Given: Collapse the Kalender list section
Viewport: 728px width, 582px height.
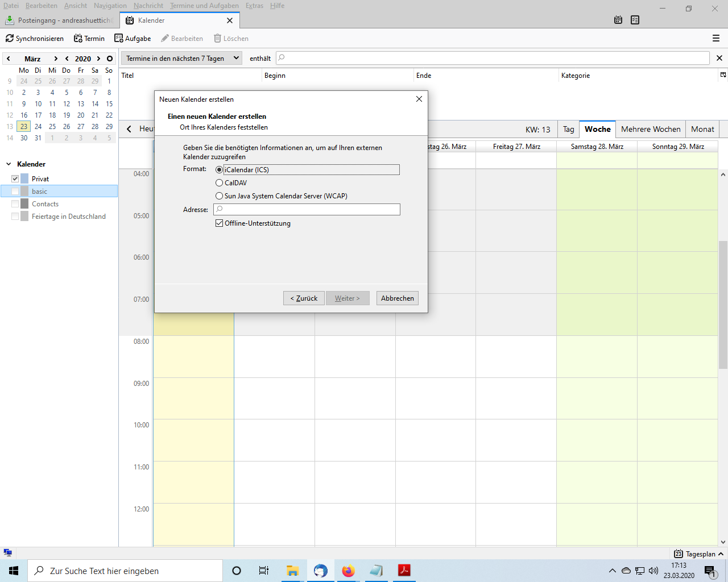Looking at the screenshot, I should pos(9,164).
